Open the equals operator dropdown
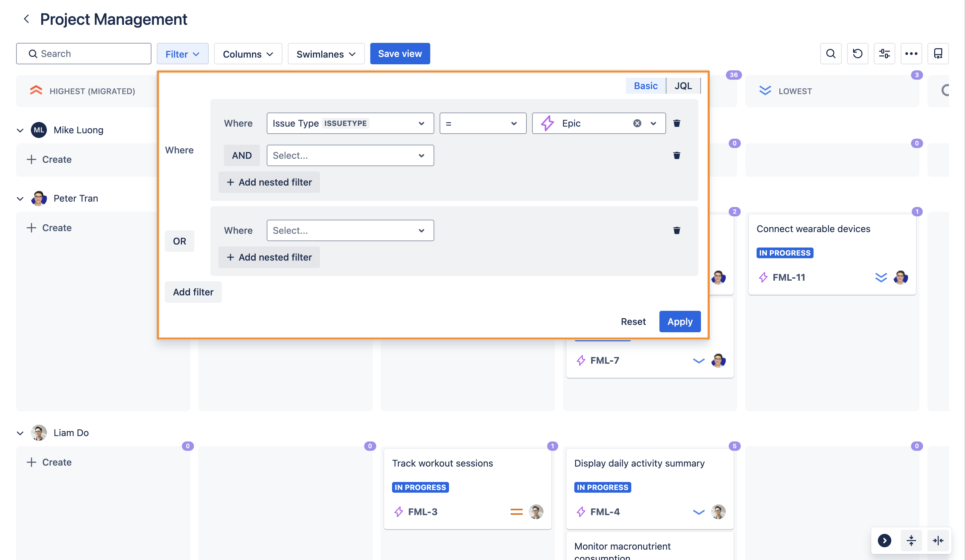This screenshot has height=560, width=965. 482,123
